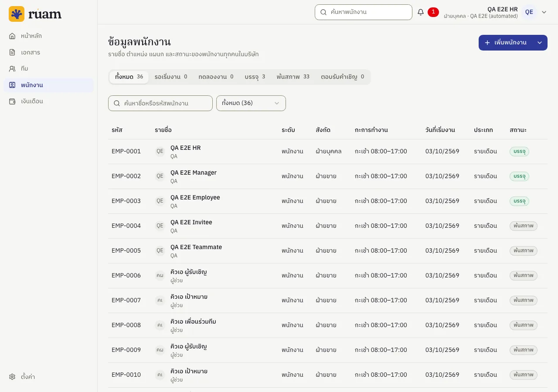
Task: Open the เพิ่มพนักงาน split-button dropdown arrow
Action: pyautogui.click(x=540, y=43)
